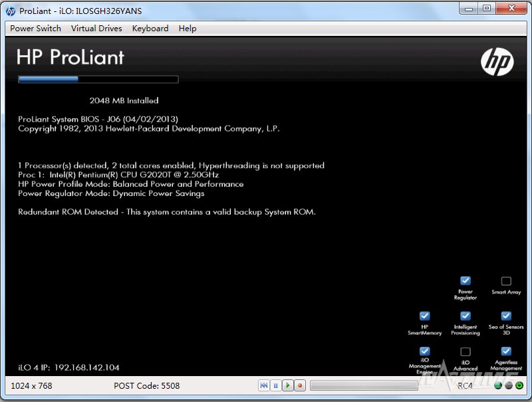Minimize the iLO console window
Viewport: 532px width, 402px height.
(469, 9)
